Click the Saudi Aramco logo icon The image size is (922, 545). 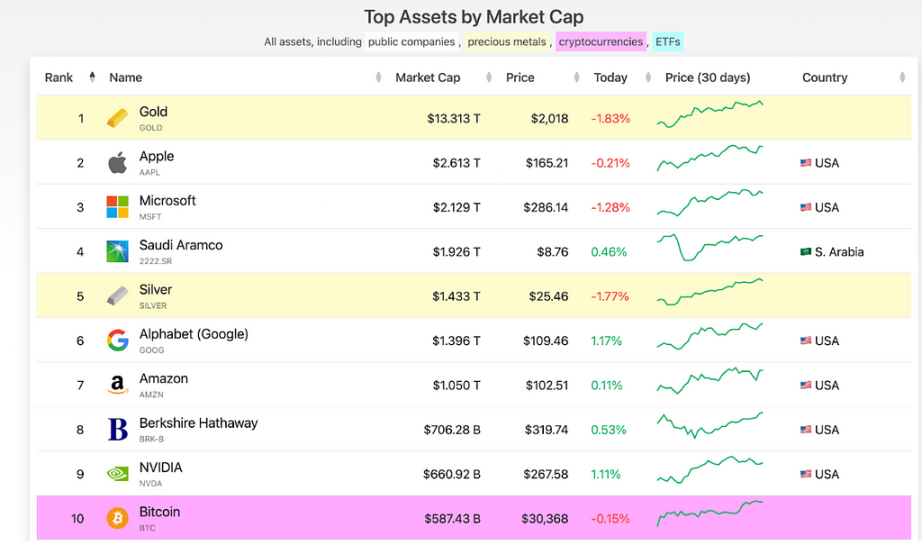(x=117, y=252)
